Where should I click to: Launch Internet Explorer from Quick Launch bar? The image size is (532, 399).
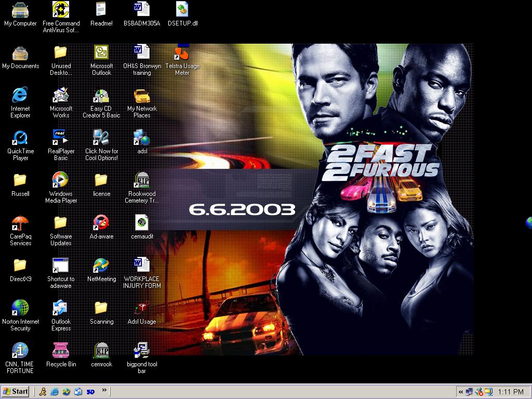coord(55,392)
